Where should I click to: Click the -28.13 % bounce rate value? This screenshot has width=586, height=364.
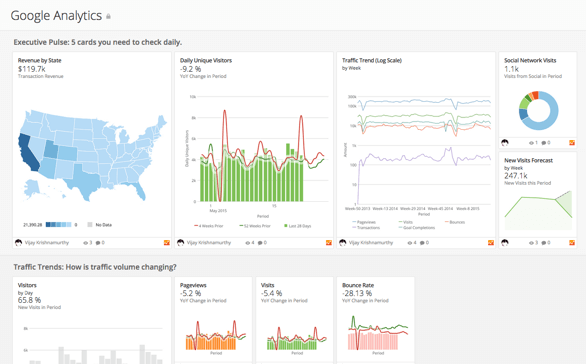(x=357, y=293)
